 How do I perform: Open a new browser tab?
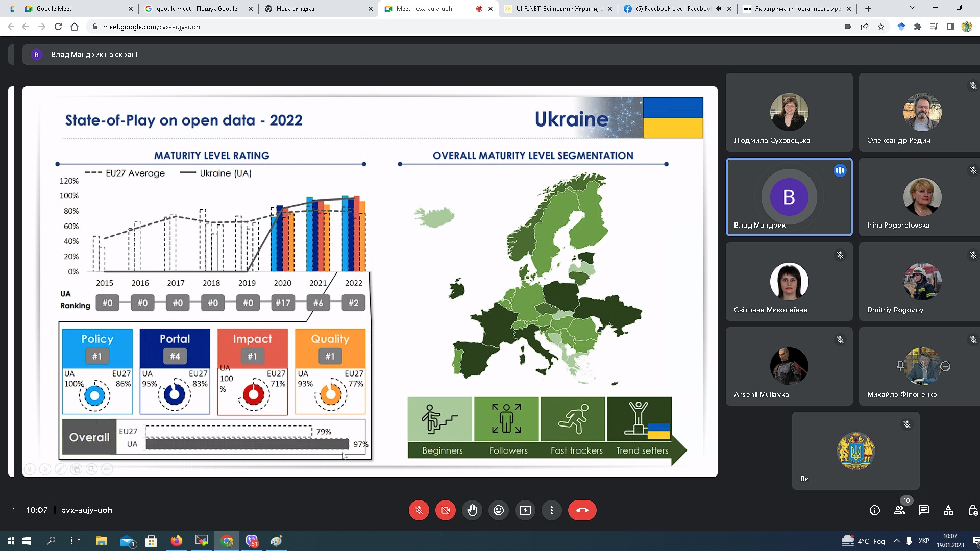tap(868, 9)
